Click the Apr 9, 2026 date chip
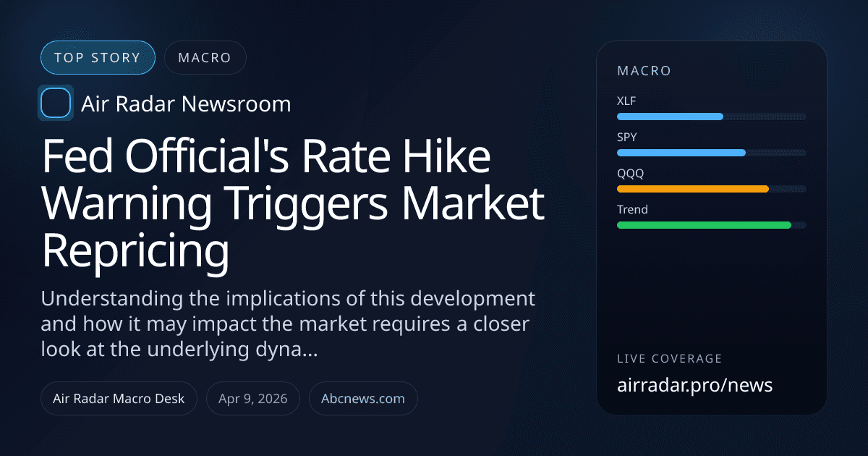Viewport: 868px width, 456px height. click(x=252, y=398)
